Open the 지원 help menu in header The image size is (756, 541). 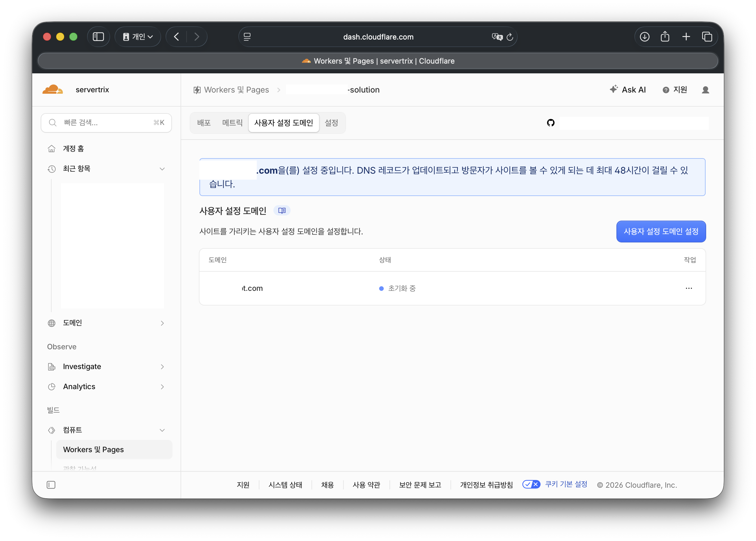tap(675, 90)
